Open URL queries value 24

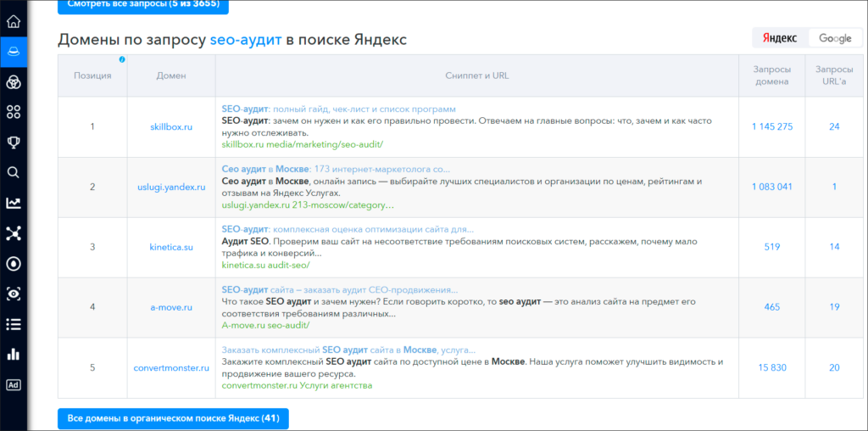click(834, 127)
